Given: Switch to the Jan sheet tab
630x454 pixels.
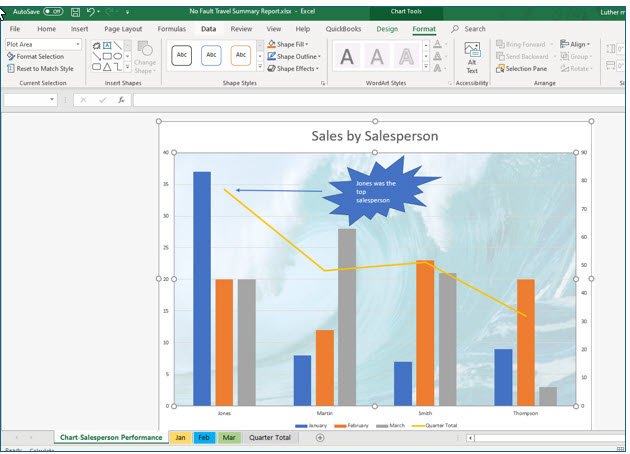Looking at the screenshot, I should [x=180, y=438].
